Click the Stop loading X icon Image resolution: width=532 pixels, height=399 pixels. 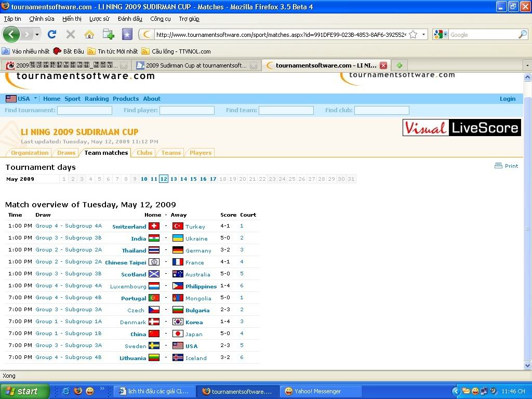pyautogui.click(x=71, y=34)
